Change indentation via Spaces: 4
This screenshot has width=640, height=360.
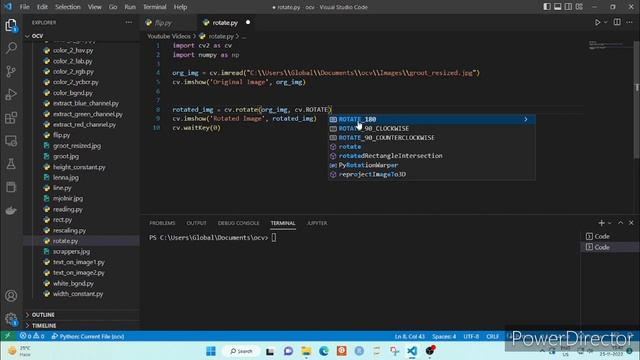[x=444, y=336]
